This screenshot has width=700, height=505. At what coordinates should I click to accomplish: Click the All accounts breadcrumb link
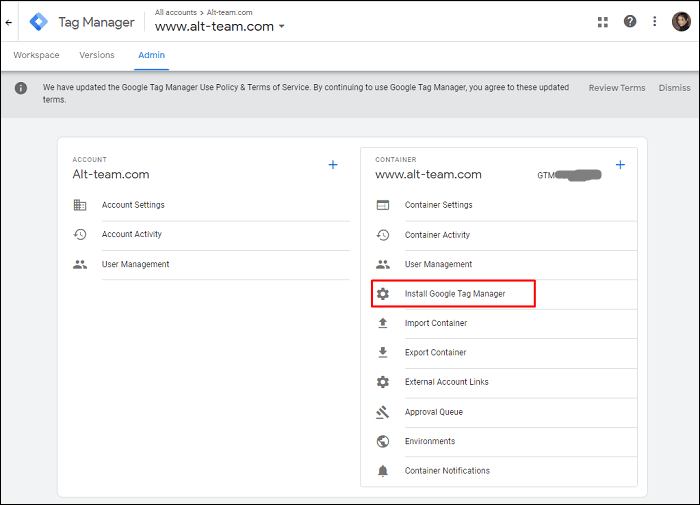coord(176,13)
